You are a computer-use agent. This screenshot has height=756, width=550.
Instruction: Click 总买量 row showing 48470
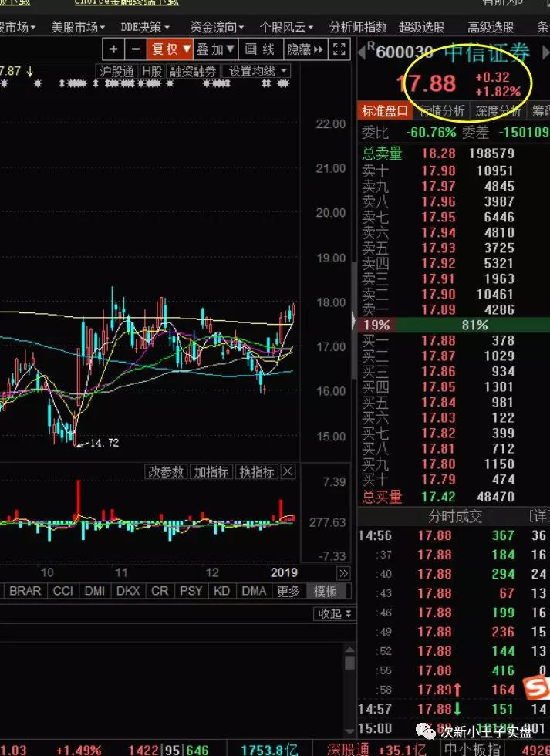click(x=454, y=497)
